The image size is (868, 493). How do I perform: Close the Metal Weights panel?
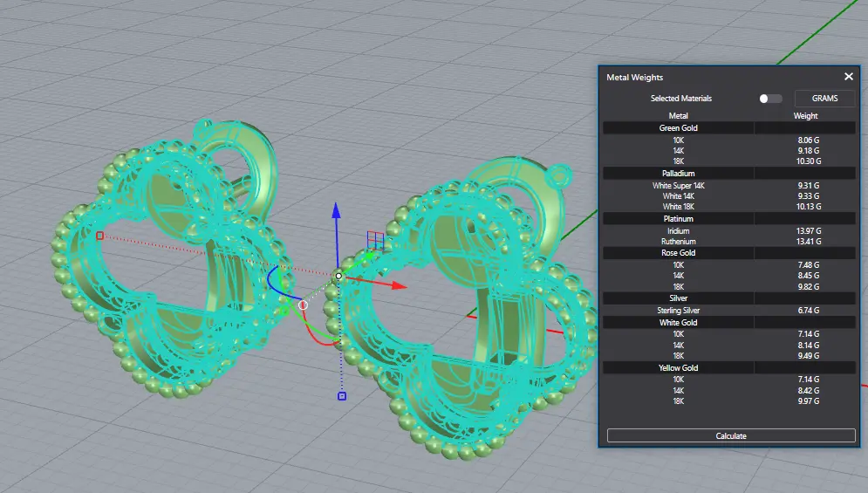[848, 77]
